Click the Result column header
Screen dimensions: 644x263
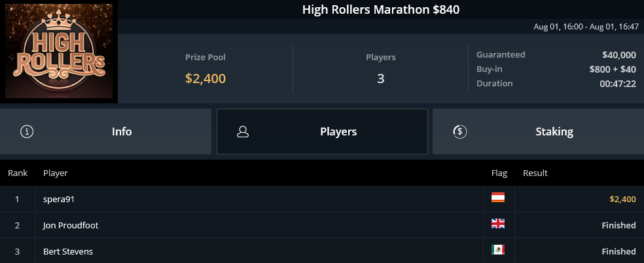coord(535,173)
